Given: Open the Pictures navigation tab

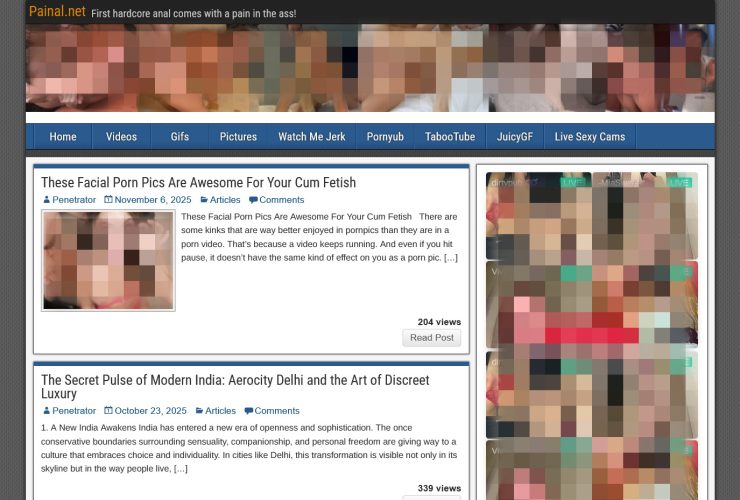Looking at the screenshot, I should [238, 137].
